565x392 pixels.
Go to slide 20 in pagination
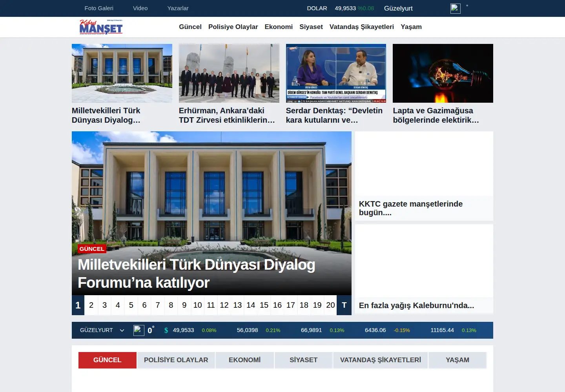330,305
